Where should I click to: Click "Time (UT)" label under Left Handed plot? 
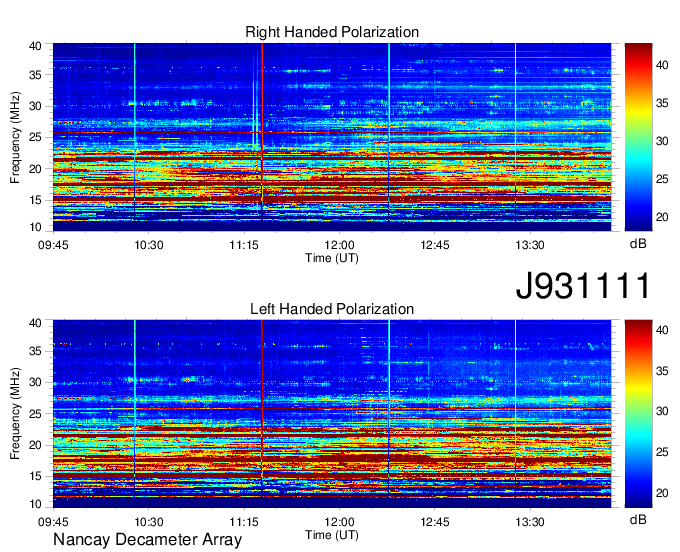pyautogui.click(x=332, y=535)
